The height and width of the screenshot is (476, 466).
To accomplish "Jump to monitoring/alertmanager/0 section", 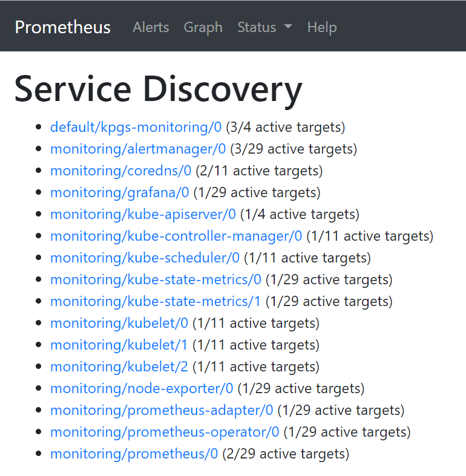I will tap(138, 149).
